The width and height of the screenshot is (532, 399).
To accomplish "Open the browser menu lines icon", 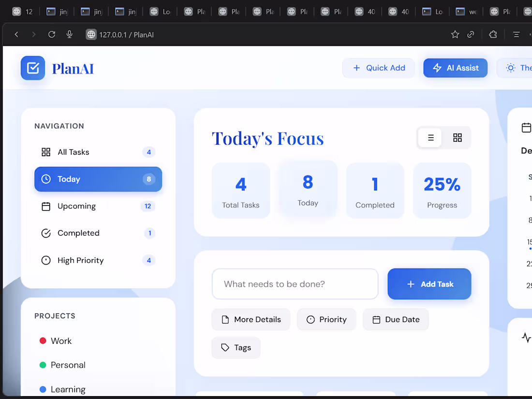I will [516, 34].
